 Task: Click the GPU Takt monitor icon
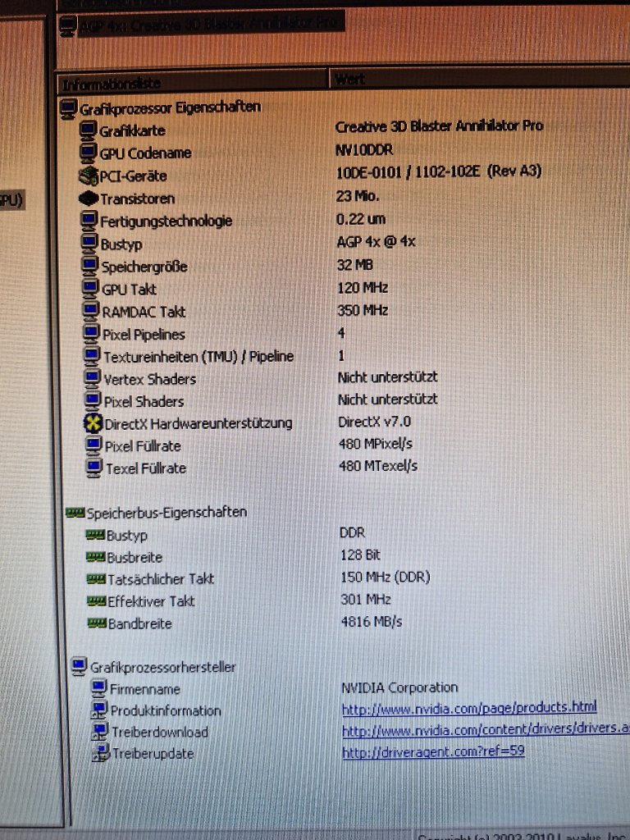(90, 289)
